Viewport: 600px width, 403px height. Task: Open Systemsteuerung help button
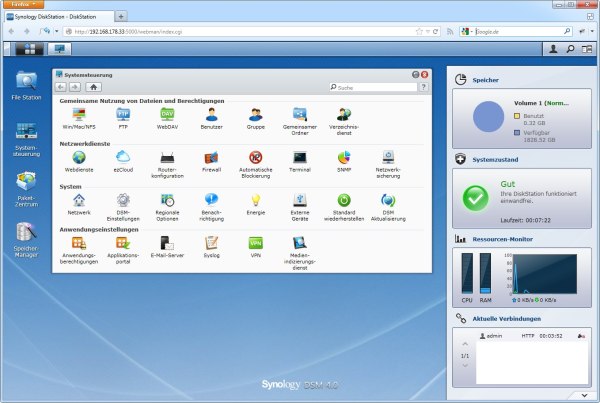tap(423, 87)
